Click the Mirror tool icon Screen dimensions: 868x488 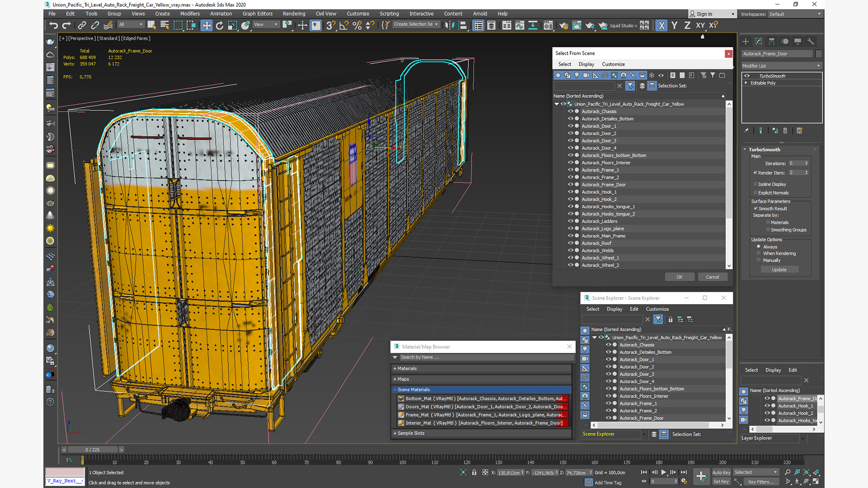pos(449,26)
